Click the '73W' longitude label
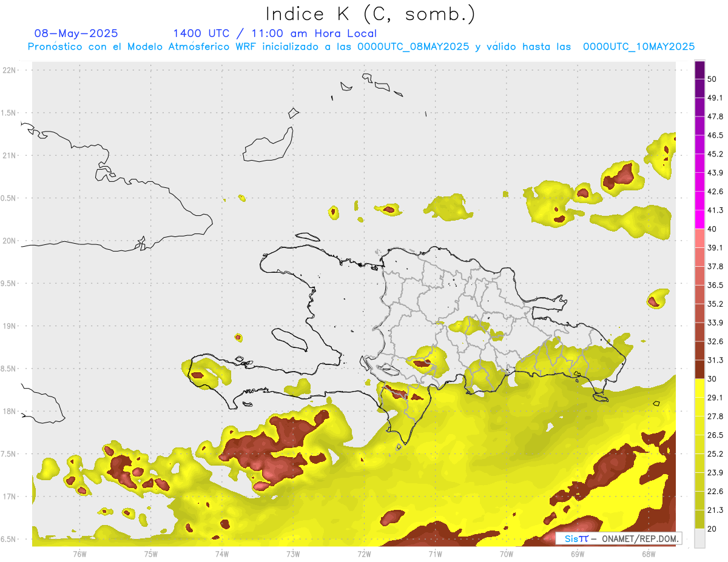728x562 pixels. click(x=293, y=554)
